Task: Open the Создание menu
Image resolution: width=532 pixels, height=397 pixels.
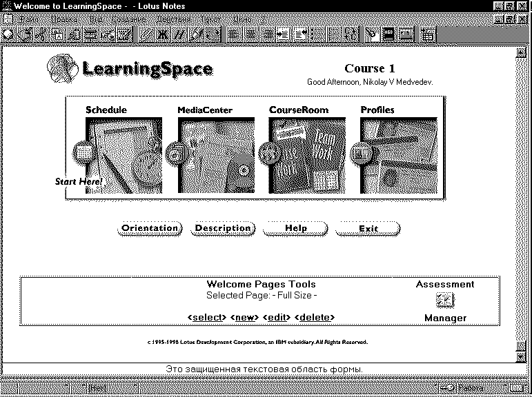Action: pyautogui.click(x=128, y=20)
